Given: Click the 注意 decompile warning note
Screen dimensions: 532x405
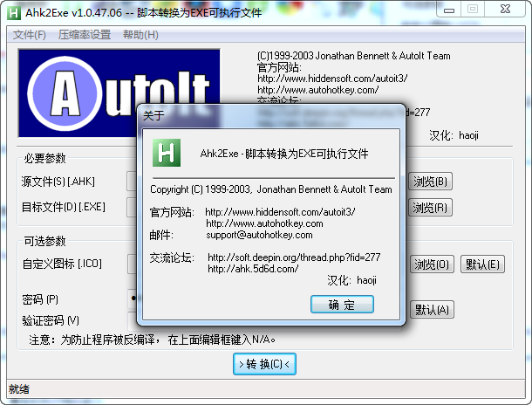Looking at the screenshot, I should [152, 340].
